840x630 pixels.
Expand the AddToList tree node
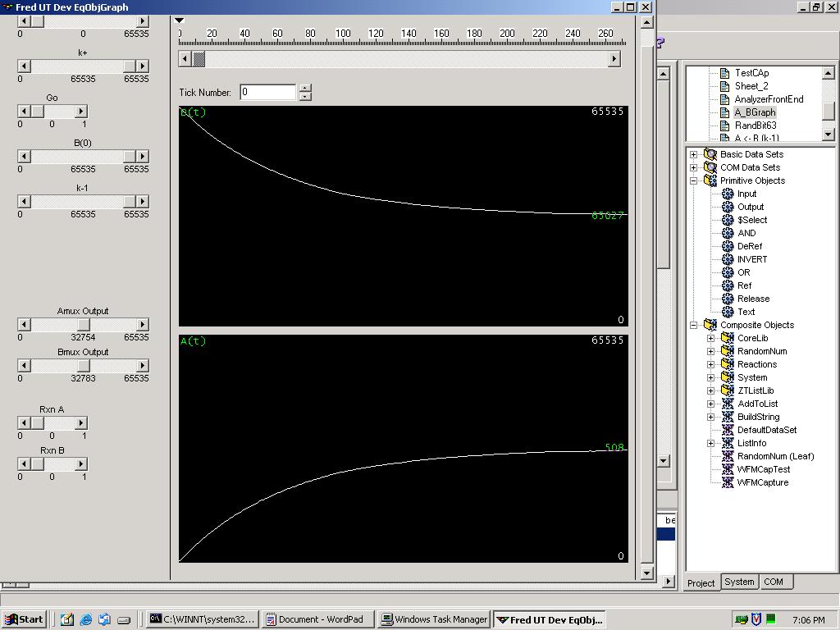point(711,404)
